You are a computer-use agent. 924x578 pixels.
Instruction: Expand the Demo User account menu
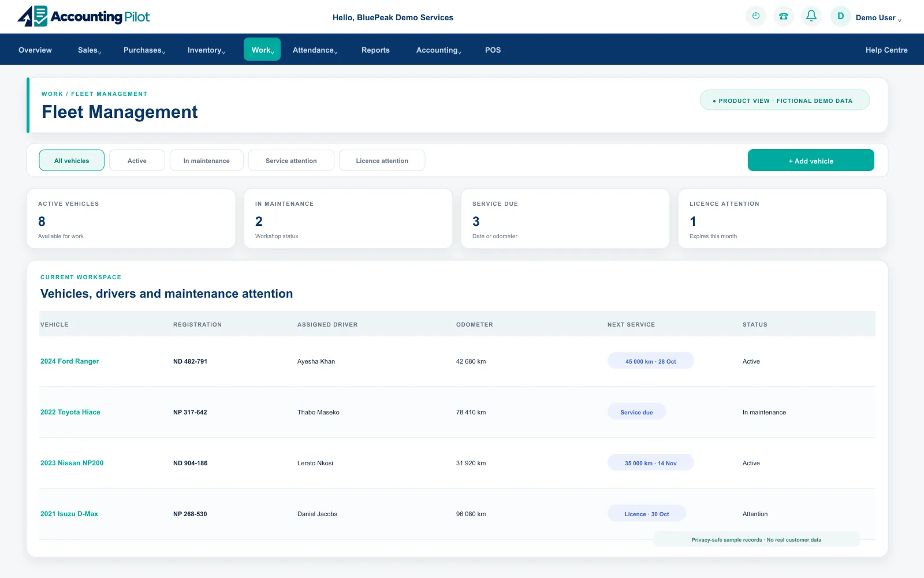coord(878,18)
